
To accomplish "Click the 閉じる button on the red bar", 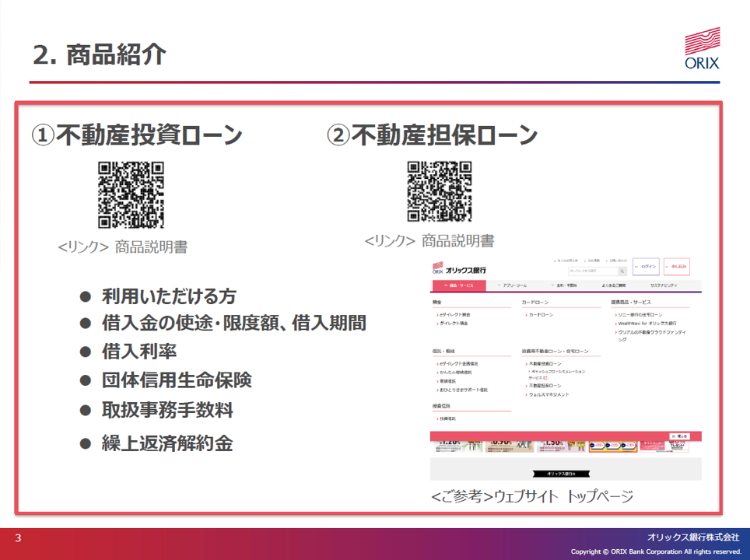I will (x=680, y=436).
